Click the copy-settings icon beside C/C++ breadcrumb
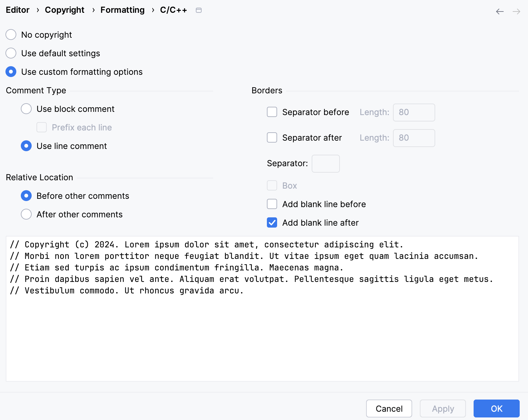The height and width of the screenshot is (420, 528). point(199,10)
